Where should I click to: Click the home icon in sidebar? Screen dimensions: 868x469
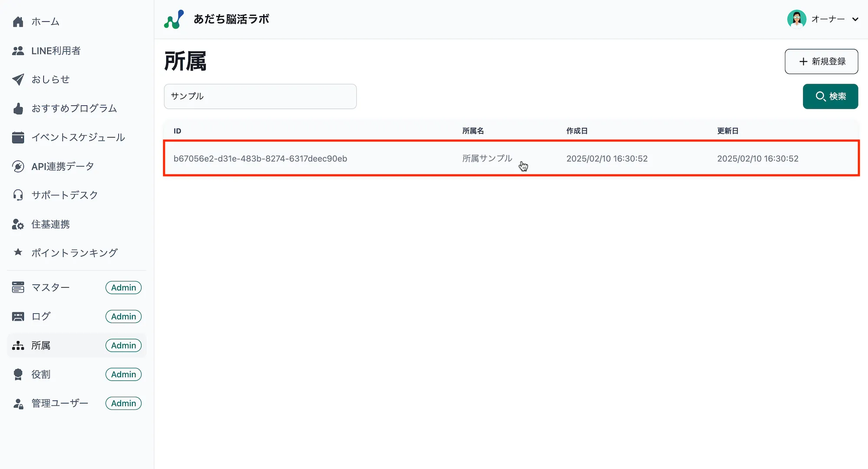pyautogui.click(x=18, y=22)
